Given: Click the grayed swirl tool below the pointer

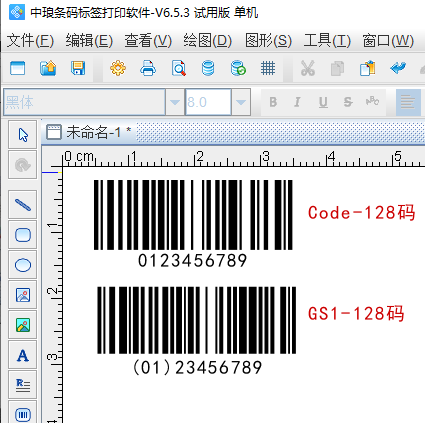Looking at the screenshot, I should tap(23, 165).
